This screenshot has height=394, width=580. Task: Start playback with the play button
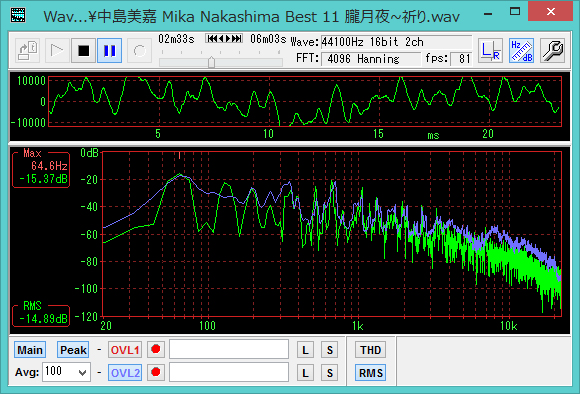57,51
